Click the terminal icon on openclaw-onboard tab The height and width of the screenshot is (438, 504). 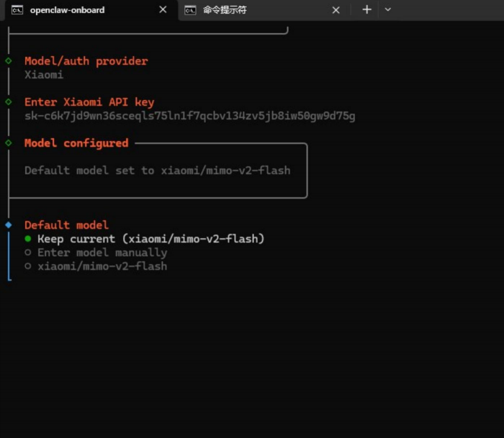coord(17,10)
